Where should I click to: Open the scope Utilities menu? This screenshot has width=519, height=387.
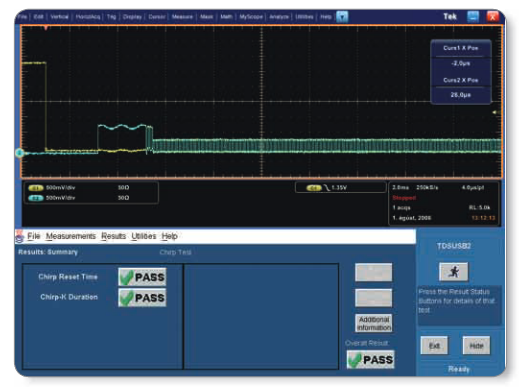[x=304, y=17]
